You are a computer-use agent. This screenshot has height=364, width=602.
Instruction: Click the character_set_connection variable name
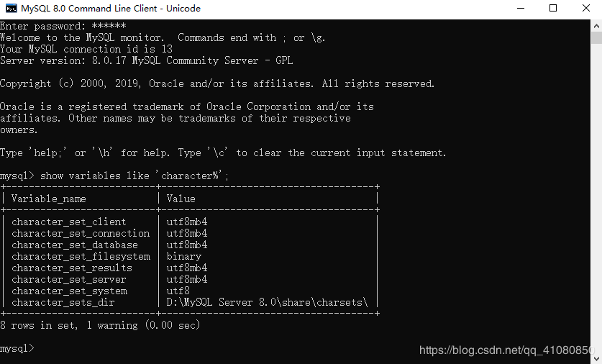coord(81,233)
